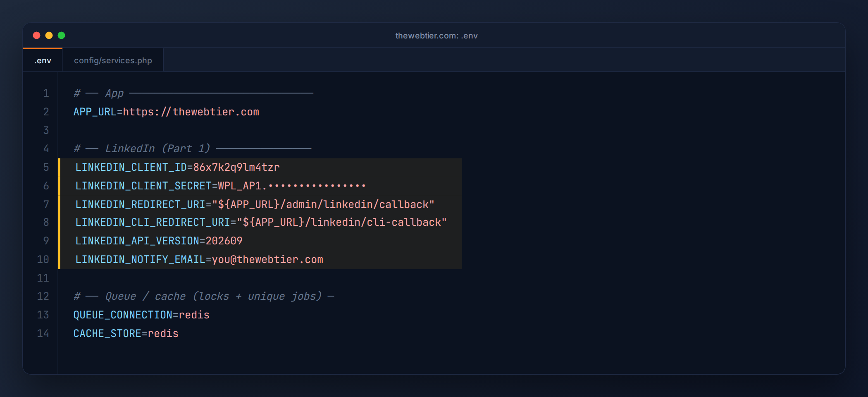Click line number 4 in gutter
The width and height of the screenshot is (868, 397).
pyautogui.click(x=46, y=149)
